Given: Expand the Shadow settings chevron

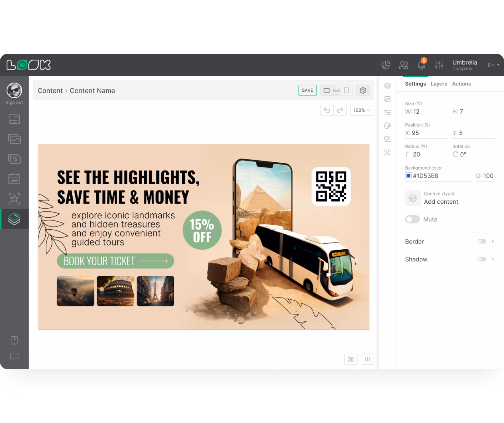Looking at the screenshot, I should [x=493, y=259].
